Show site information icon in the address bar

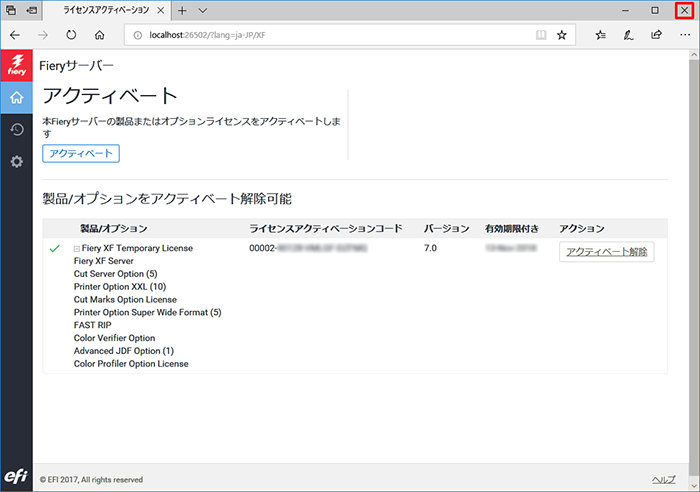pyautogui.click(x=138, y=35)
